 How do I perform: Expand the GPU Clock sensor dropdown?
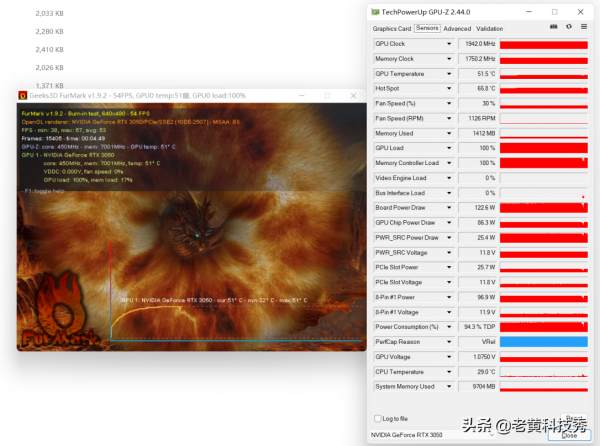[x=449, y=44]
